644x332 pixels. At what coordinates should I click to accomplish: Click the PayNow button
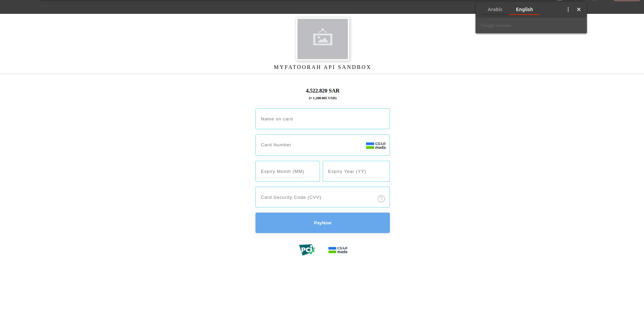[323, 223]
